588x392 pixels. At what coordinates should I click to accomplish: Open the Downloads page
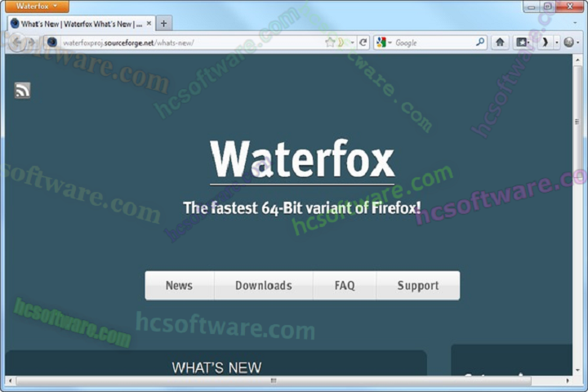(264, 286)
